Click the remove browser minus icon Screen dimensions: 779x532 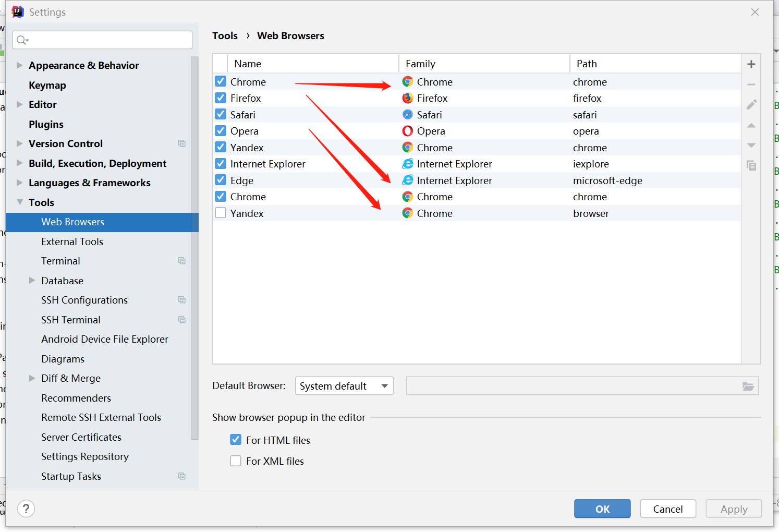(x=751, y=84)
